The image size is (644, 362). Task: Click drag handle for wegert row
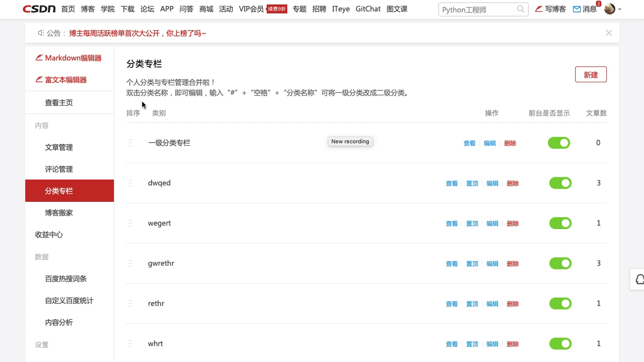click(130, 223)
